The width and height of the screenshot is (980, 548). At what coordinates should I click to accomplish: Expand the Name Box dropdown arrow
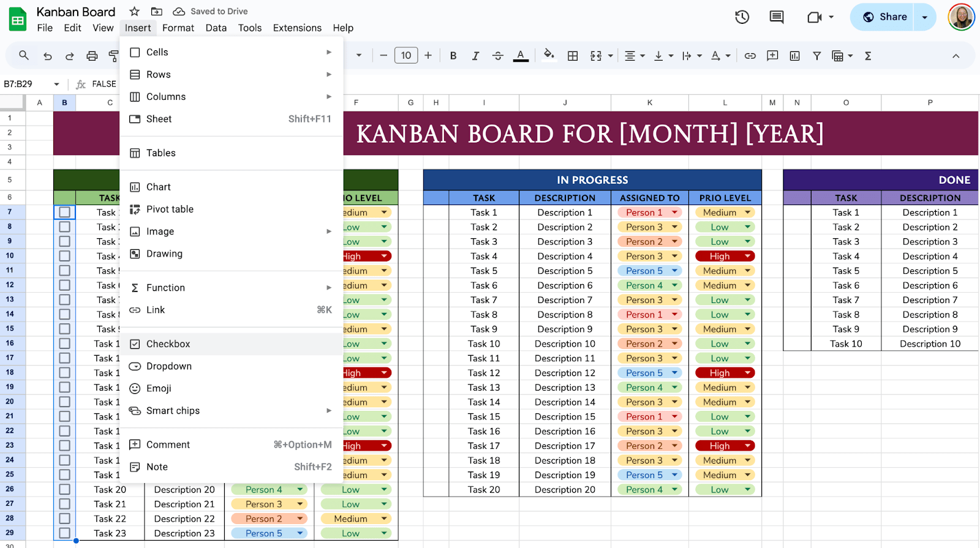coord(56,84)
